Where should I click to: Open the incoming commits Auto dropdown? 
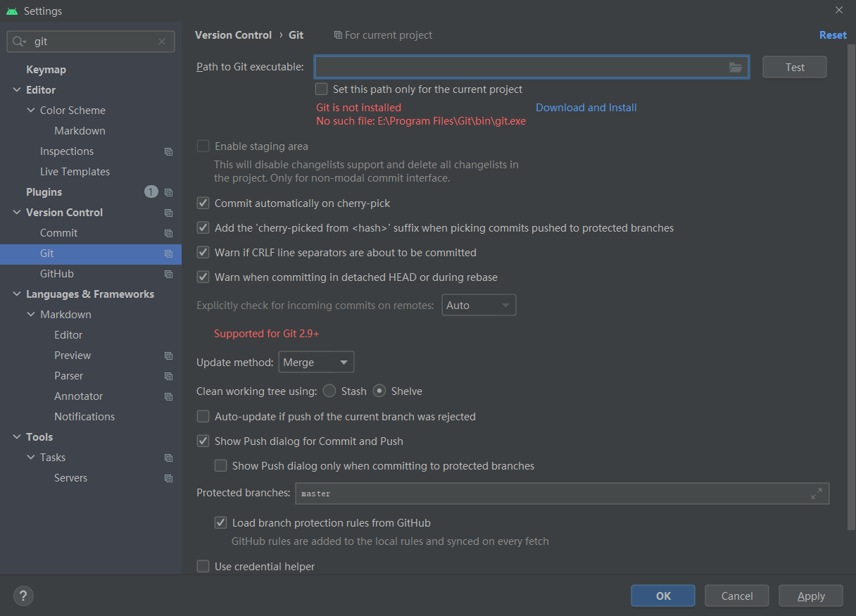pyautogui.click(x=479, y=306)
